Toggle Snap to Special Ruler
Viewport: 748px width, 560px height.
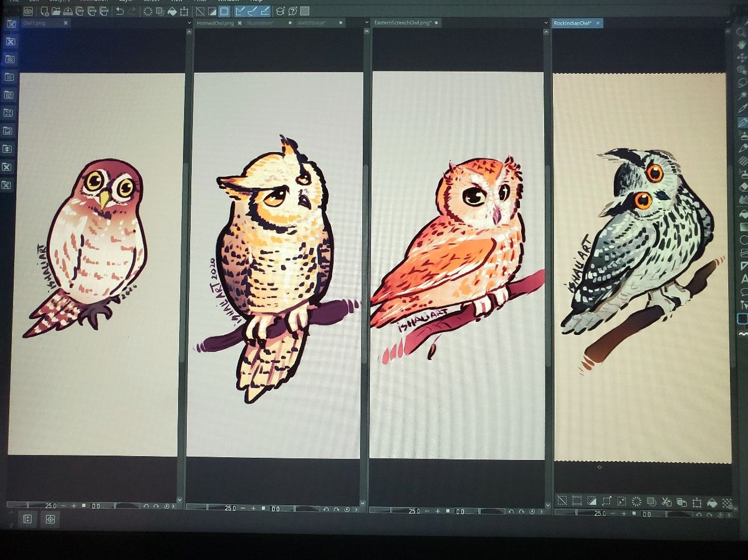click(x=252, y=12)
